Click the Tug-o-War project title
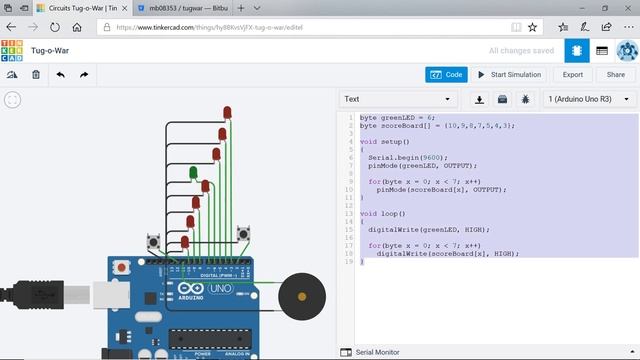640x360 pixels. (50, 51)
